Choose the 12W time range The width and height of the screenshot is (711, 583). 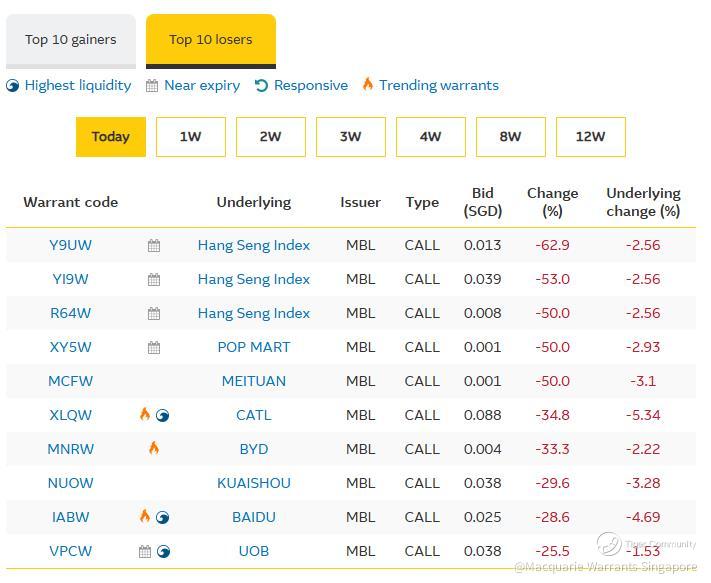[590, 137]
